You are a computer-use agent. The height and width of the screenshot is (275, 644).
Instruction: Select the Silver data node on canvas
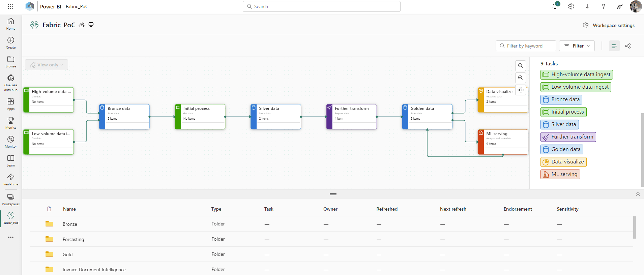pos(276,117)
